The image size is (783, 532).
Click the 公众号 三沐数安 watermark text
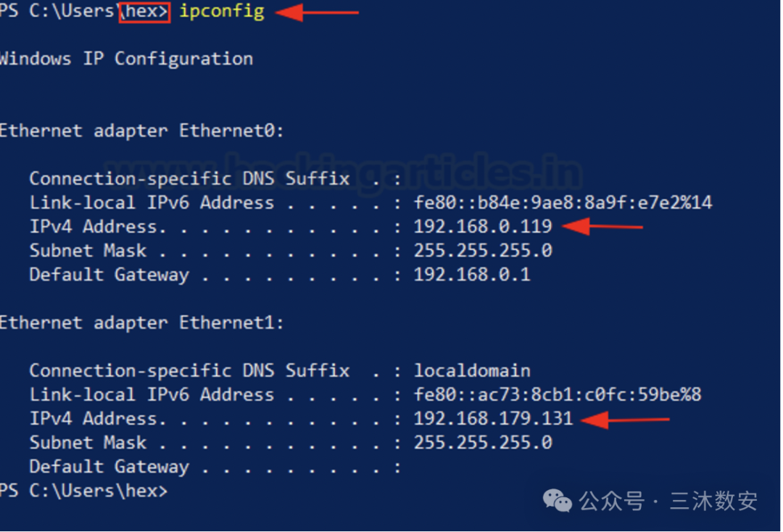tap(668, 501)
